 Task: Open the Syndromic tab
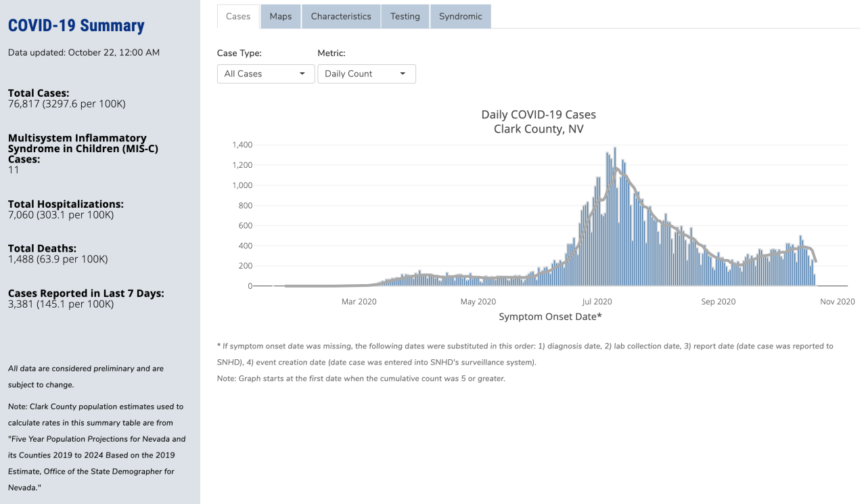tap(461, 16)
